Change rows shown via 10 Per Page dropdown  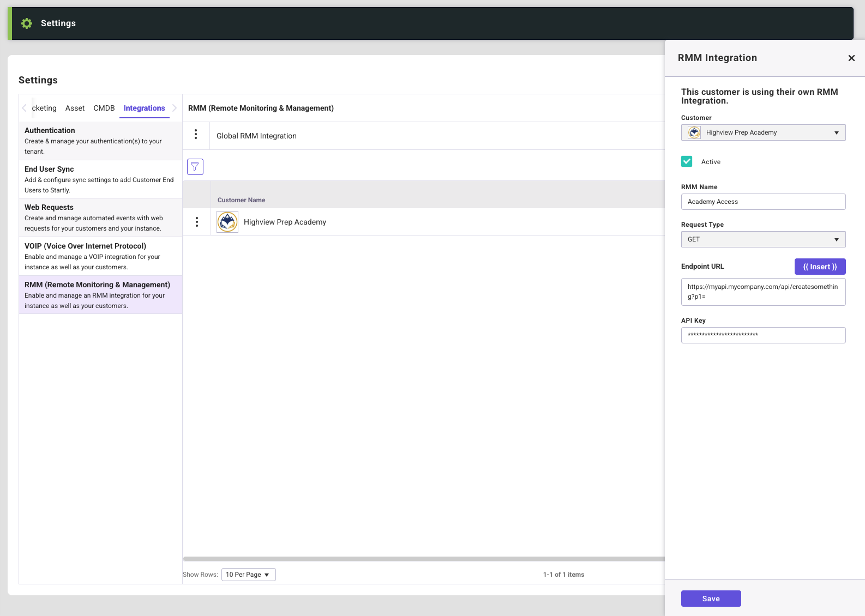coord(248,575)
